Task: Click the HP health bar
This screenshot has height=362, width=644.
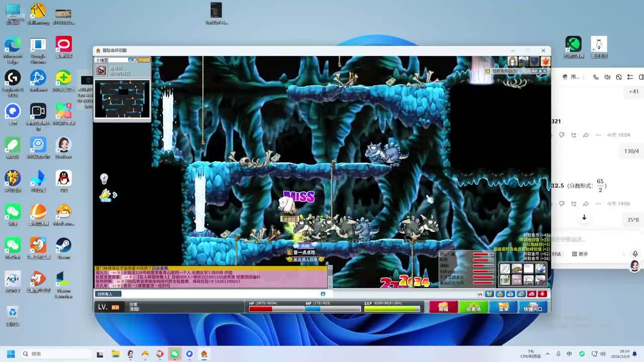Action: pyautogui.click(x=276, y=309)
